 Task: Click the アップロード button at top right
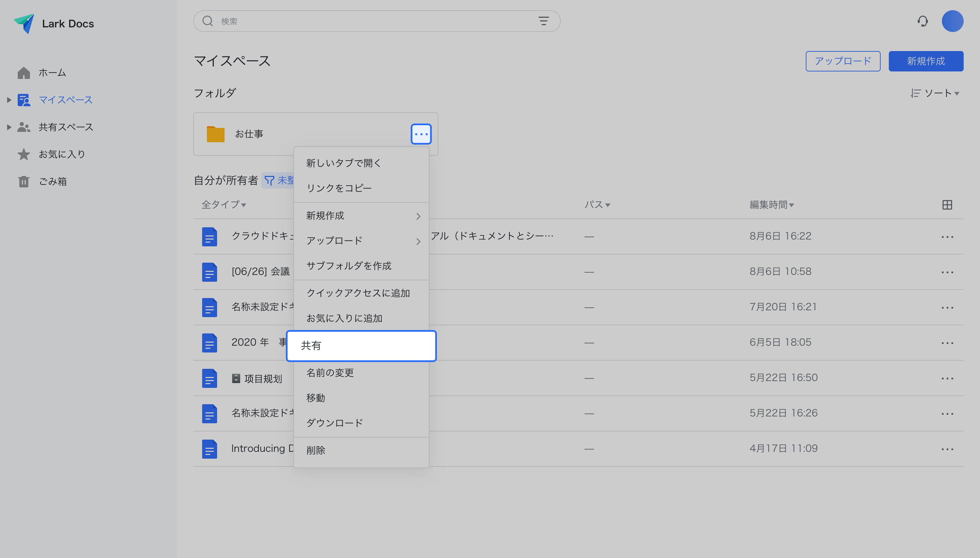843,61
